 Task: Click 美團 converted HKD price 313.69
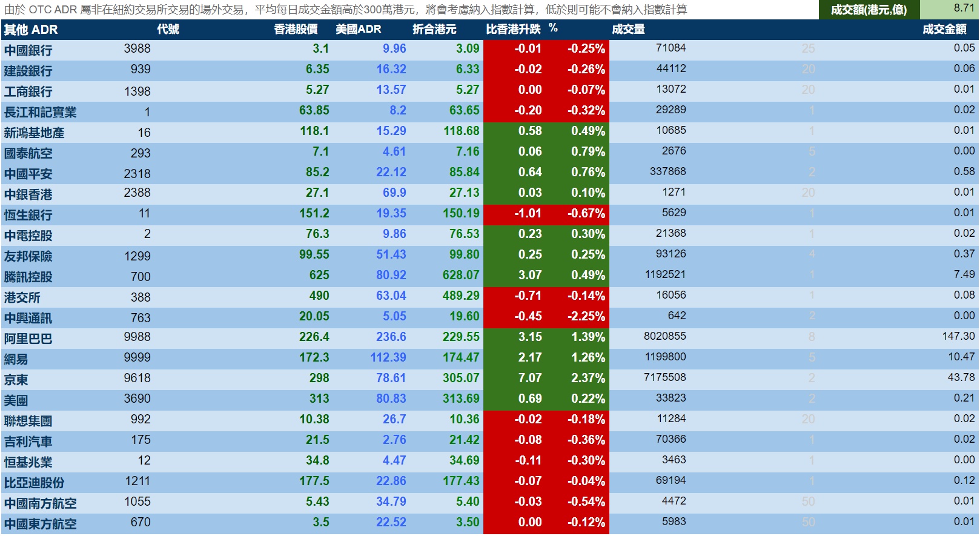461,399
